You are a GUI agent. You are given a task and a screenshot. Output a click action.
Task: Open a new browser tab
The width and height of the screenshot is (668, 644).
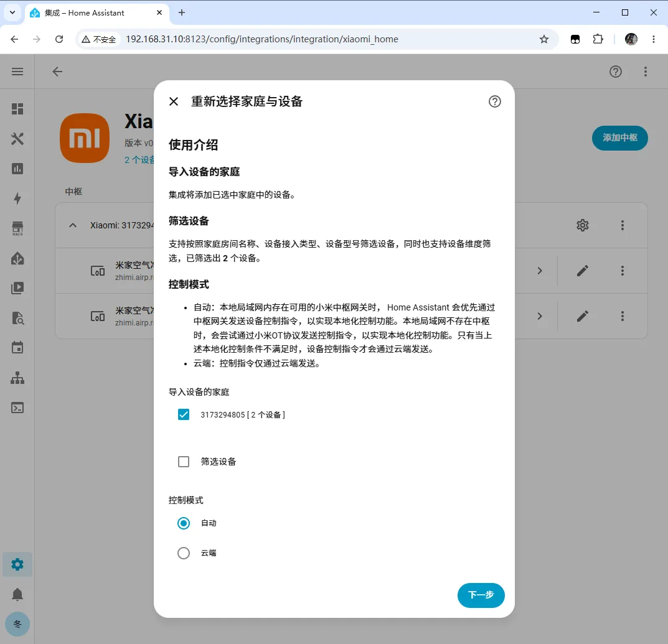182,12
